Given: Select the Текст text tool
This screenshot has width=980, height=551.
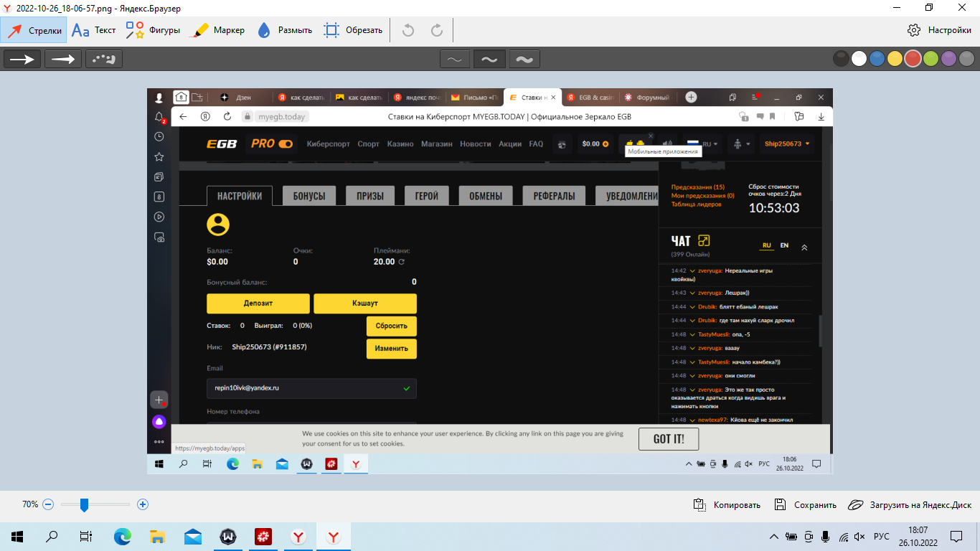Looking at the screenshot, I should 94,30.
